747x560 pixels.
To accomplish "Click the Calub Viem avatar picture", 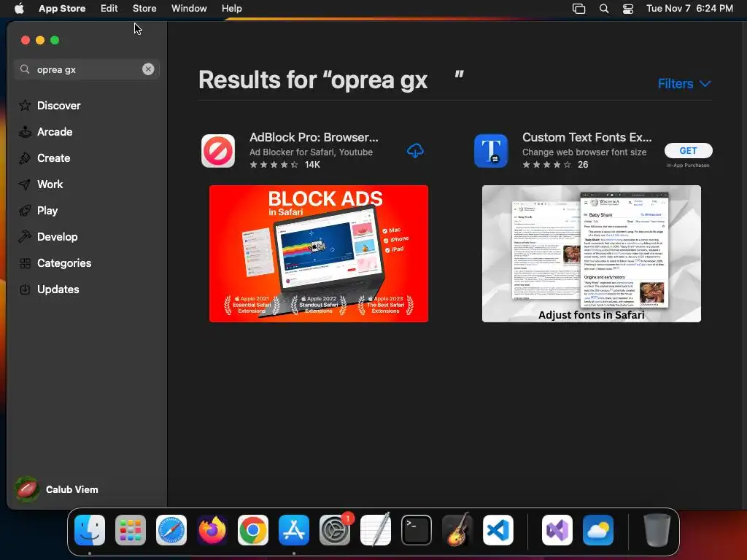I will point(27,489).
